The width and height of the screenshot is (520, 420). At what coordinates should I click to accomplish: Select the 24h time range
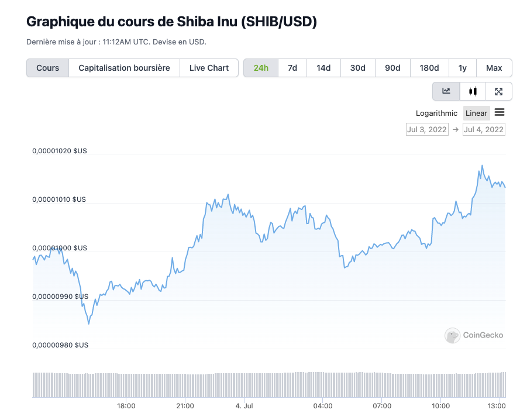261,68
